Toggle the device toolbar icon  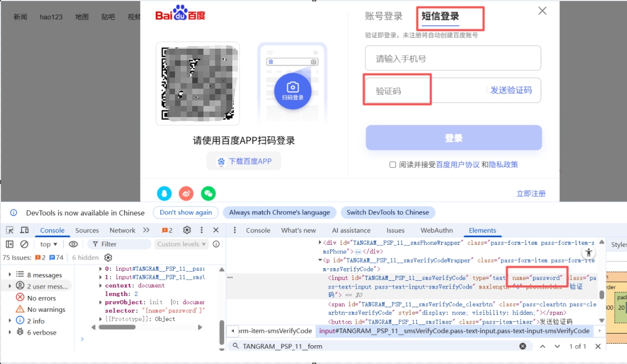tap(24, 230)
